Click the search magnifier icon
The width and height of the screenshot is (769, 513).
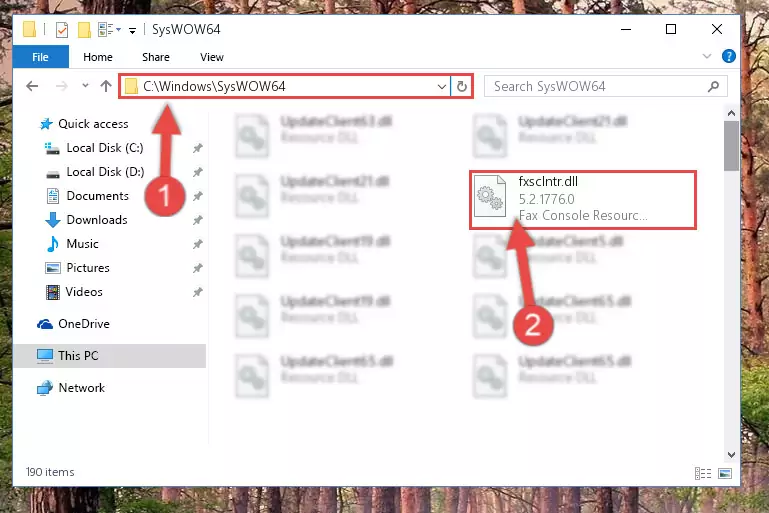(x=714, y=86)
